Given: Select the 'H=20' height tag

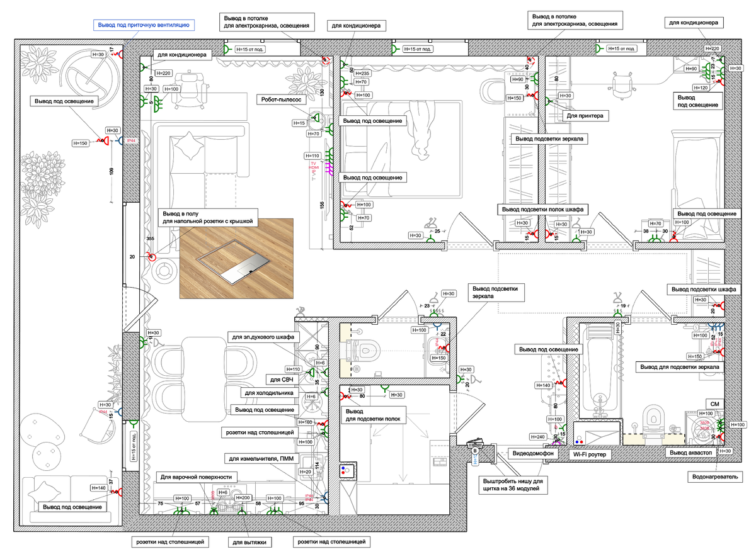Looking at the screenshot, I should (x=306, y=471).
